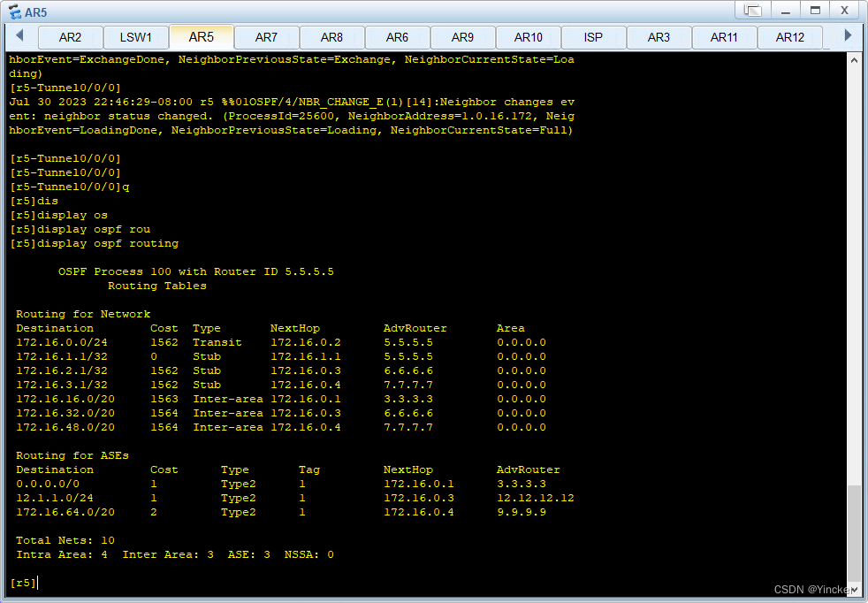868x603 pixels.
Task: Click destination 172.16.16.0/20
Action: (x=65, y=399)
